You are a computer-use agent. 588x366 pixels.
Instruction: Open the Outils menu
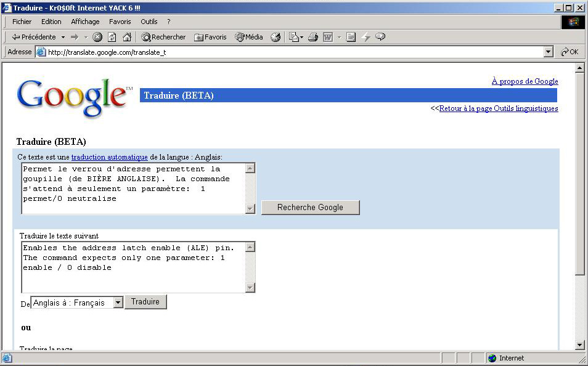149,22
